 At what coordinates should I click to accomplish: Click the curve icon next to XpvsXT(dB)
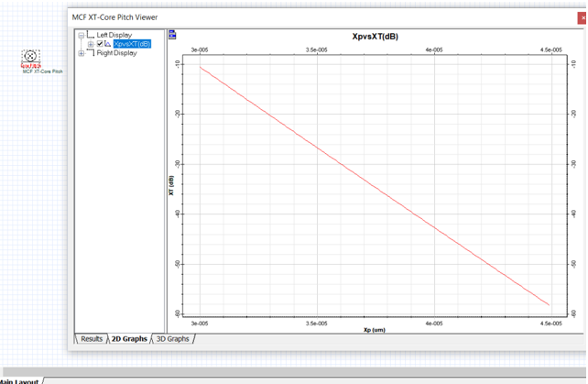108,44
